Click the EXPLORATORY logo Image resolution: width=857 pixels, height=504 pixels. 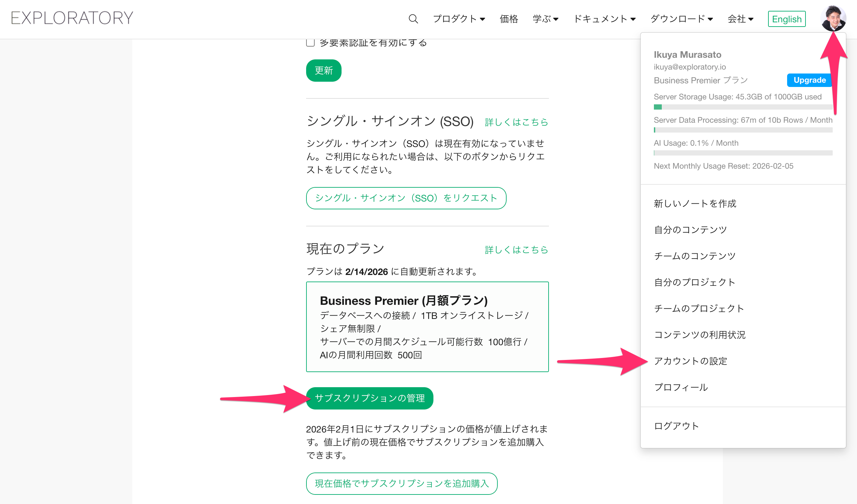(72, 18)
